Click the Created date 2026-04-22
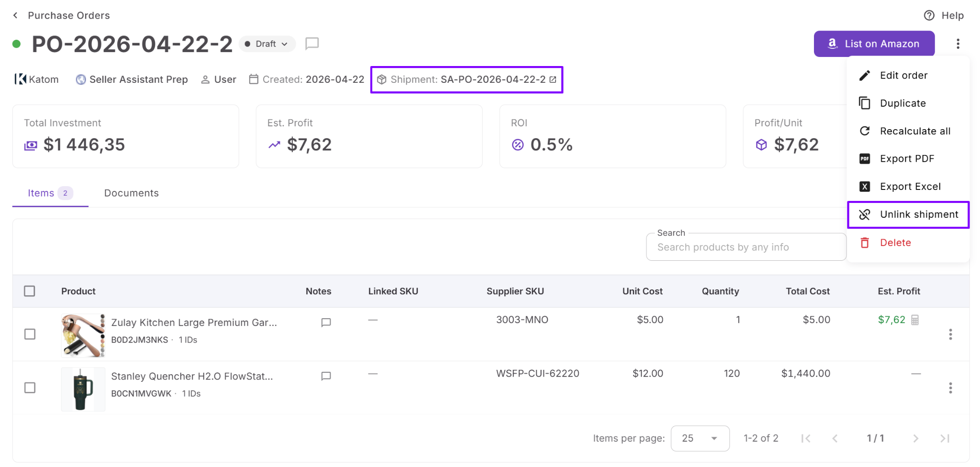The height and width of the screenshot is (467, 980). pos(335,79)
